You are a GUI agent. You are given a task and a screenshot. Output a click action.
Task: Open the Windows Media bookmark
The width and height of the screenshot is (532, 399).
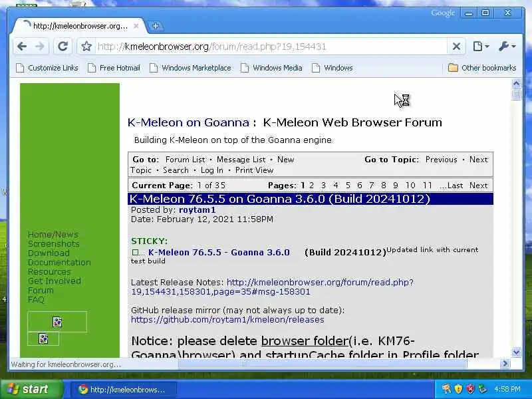271,68
